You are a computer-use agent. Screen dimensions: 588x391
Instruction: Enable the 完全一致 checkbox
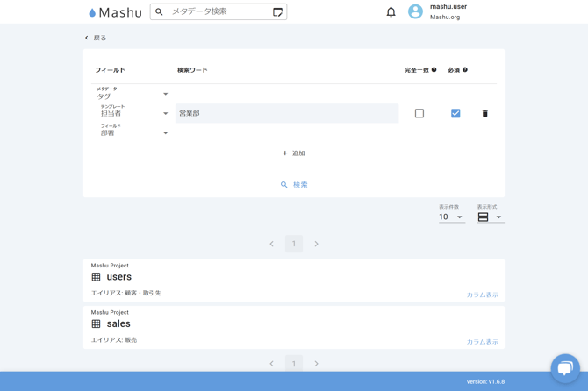pyautogui.click(x=419, y=113)
